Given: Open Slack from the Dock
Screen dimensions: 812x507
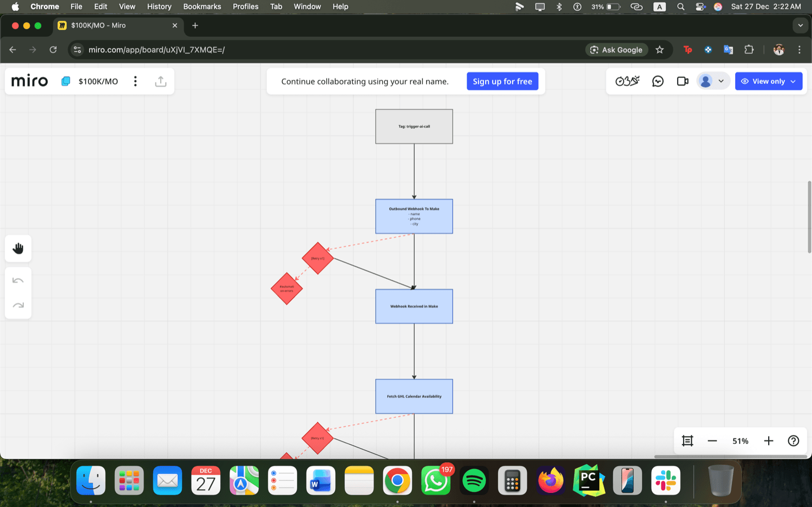Looking at the screenshot, I should 666,480.
